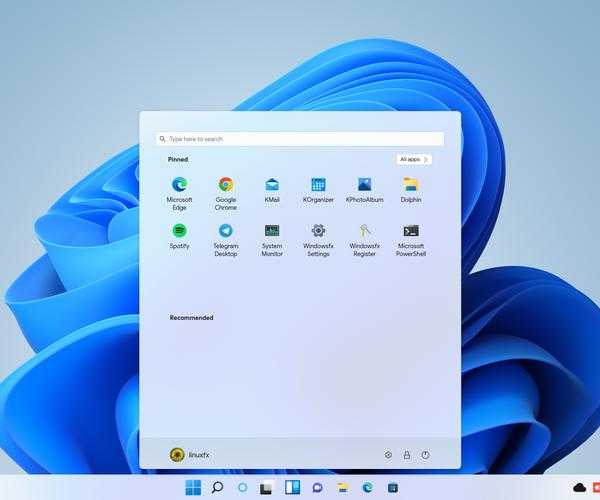This screenshot has height=500, width=600.
Task: Click the power button in Start menu
Action: pos(425,454)
